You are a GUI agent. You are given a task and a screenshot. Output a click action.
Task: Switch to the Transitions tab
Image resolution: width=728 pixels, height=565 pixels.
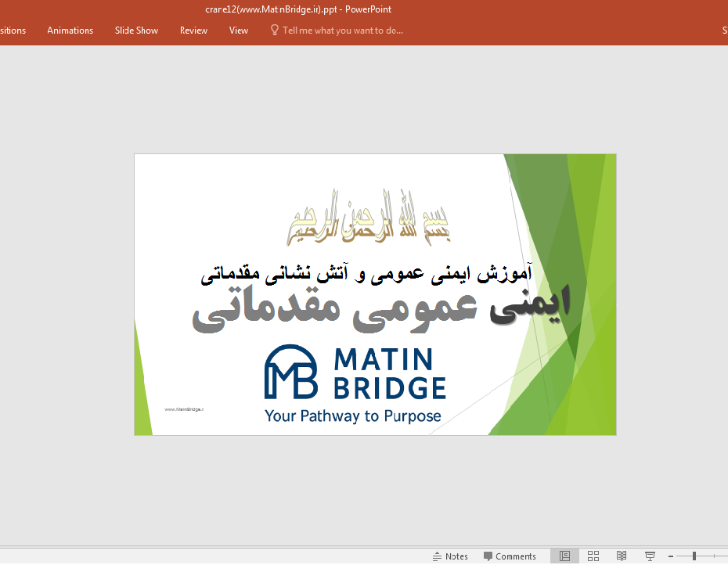[x=11, y=31]
